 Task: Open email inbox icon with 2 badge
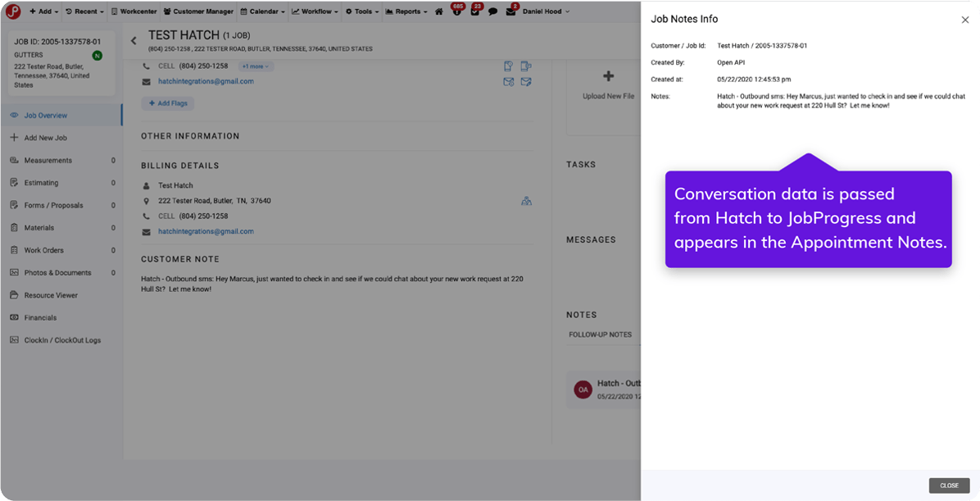[510, 11]
